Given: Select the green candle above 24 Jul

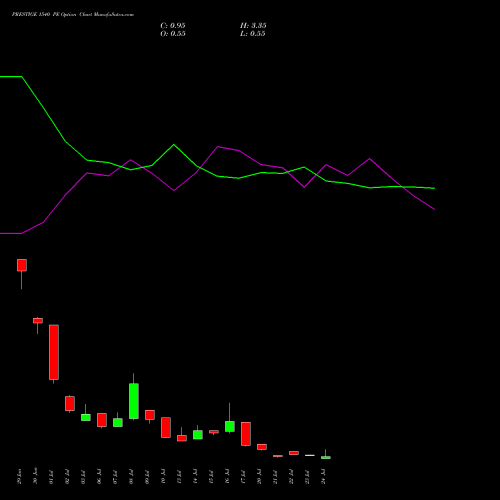Looking at the screenshot, I should click(x=326, y=457).
